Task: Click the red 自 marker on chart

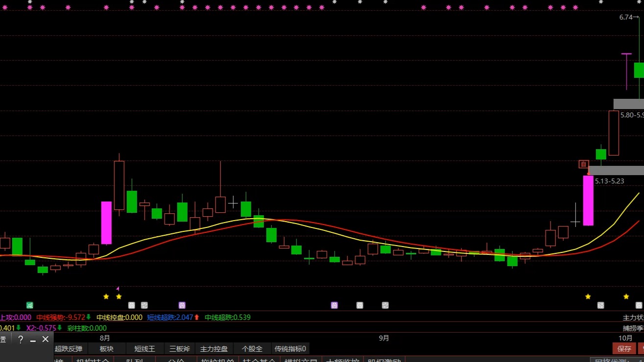Action: click(x=583, y=164)
